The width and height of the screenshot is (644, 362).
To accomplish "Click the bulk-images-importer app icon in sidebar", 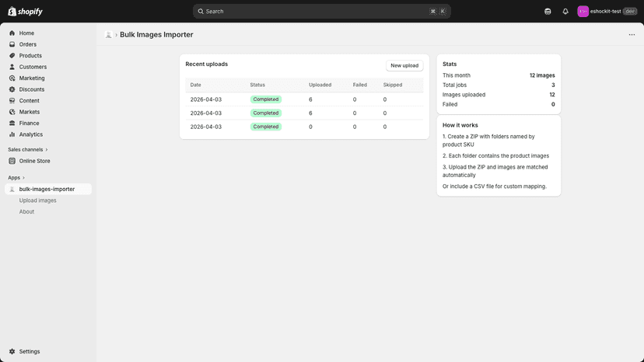I will coord(12,190).
